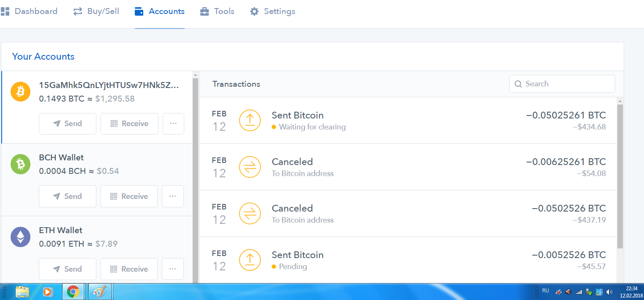Click the Buy/Sell arrows icon
This screenshot has width=644, height=300.
click(78, 11)
